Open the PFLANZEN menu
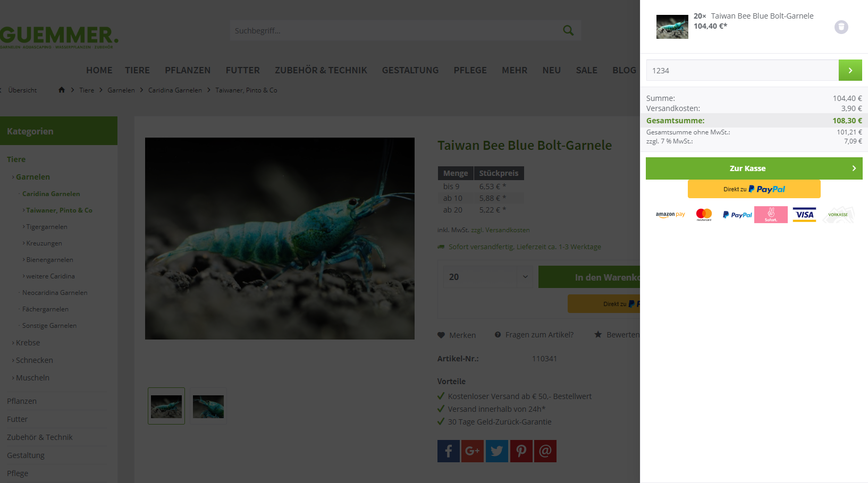Screen dimensions: 868x483 (x=188, y=70)
